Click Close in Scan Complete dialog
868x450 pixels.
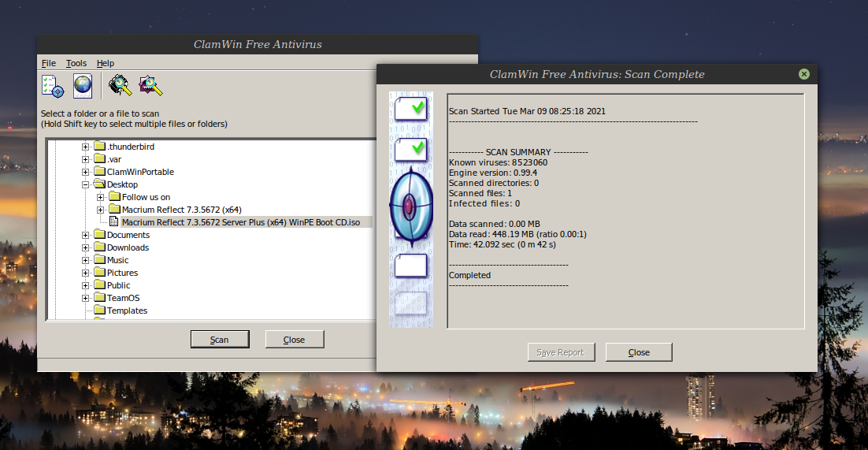pyautogui.click(x=639, y=352)
